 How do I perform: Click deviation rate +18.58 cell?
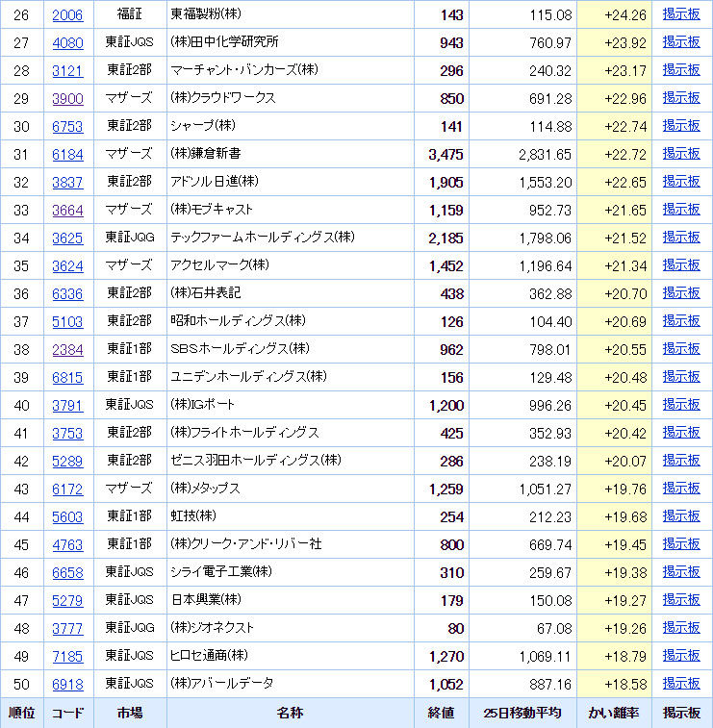(615, 685)
